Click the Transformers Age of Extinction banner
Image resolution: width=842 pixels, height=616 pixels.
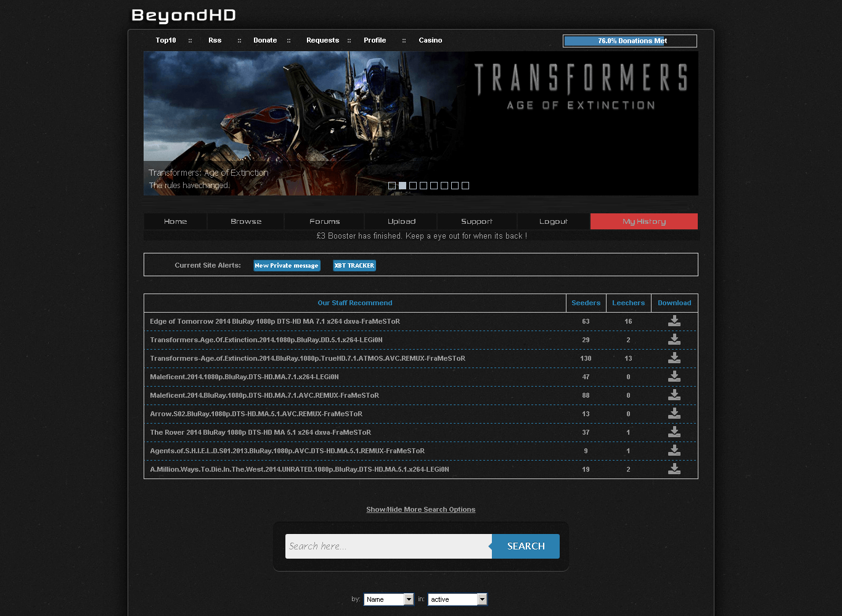(421, 123)
